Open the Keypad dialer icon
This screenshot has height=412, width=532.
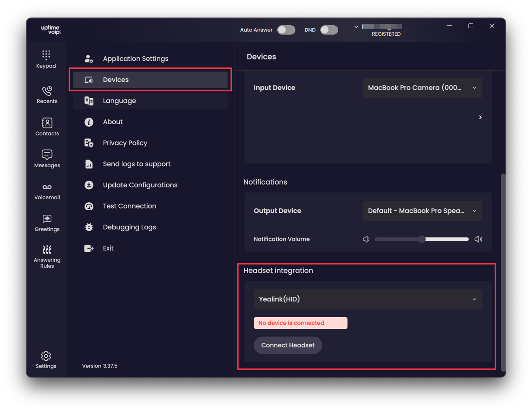pos(46,55)
